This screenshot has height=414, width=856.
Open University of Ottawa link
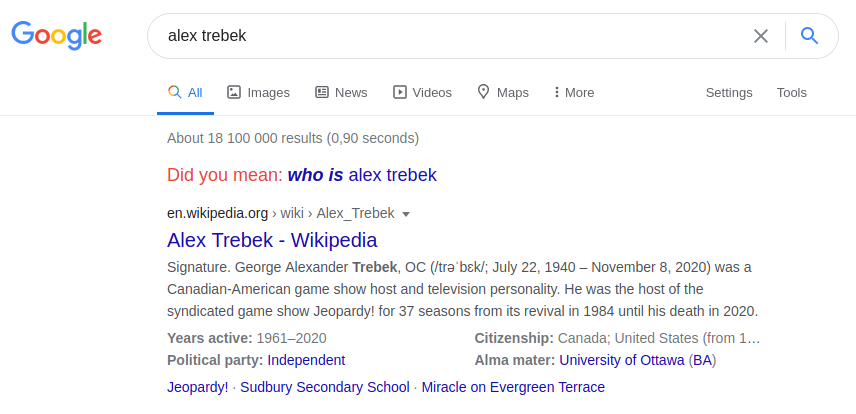coord(622,360)
